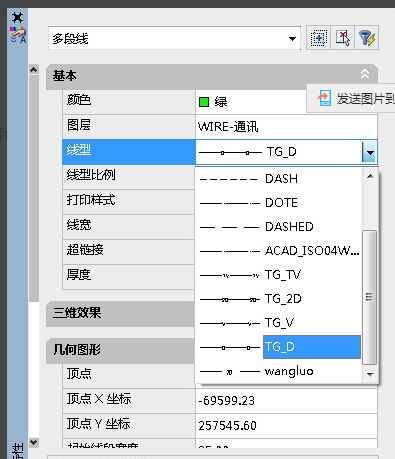Screen dimensions: 395x459
Task: Click the linetype list scrollbar thumb
Action: 369,297
